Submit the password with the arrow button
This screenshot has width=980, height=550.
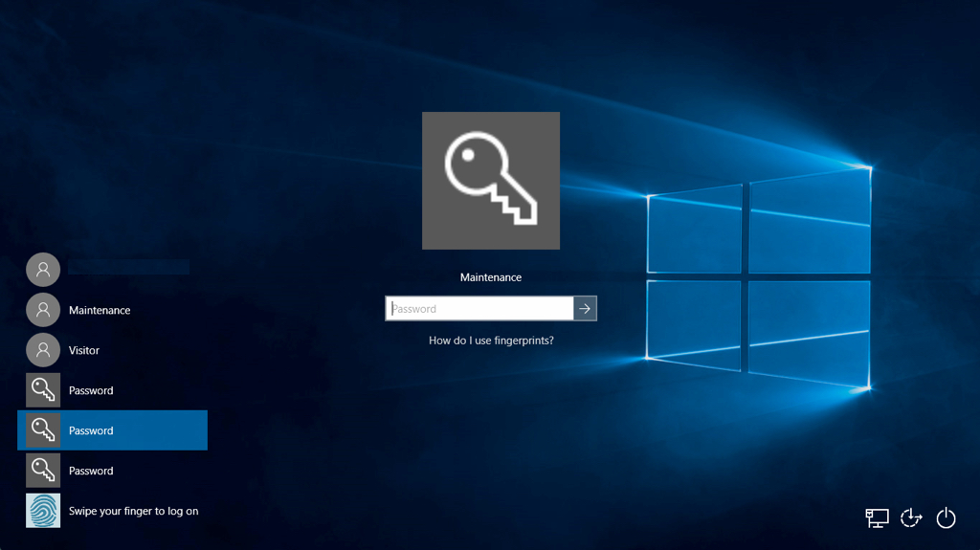[585, 308]
